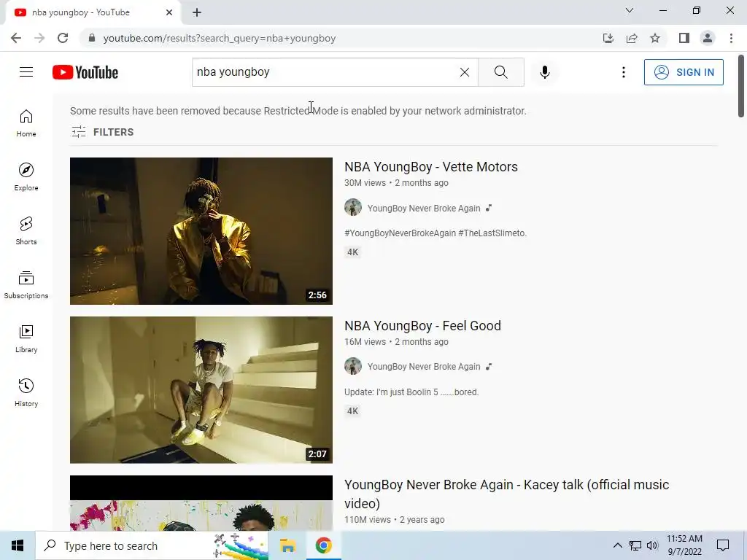The height and width of the screenshot is (560, 747).
Task: Open Explore in the sidebar
Action: click(26, 177)
